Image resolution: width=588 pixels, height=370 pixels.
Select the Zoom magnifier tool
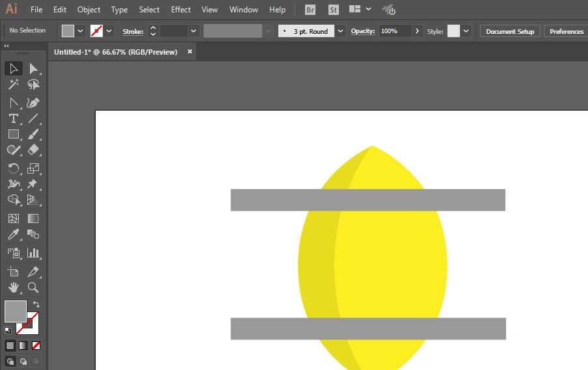pos(33,287)
